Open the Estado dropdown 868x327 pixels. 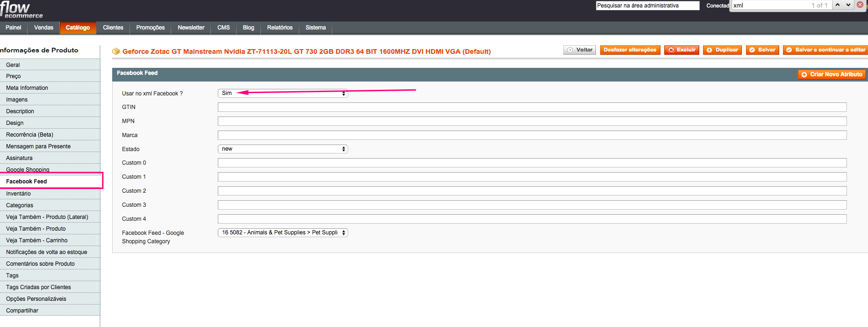(283, 149)
